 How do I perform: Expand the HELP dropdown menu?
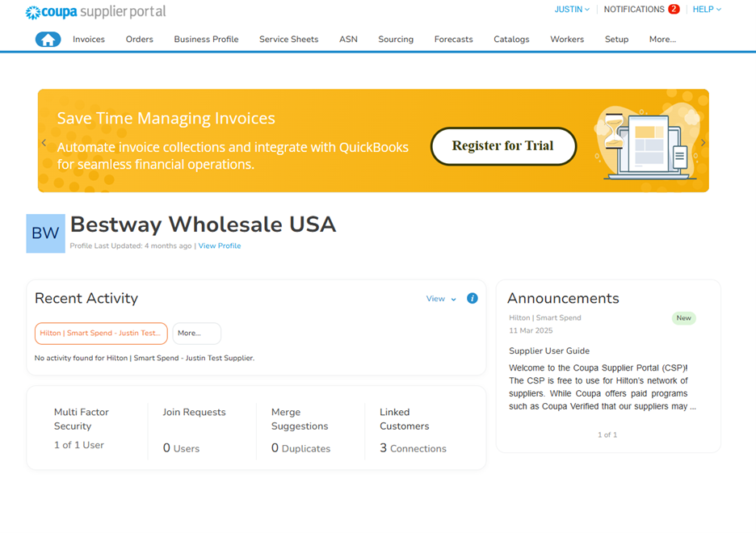[707, 10]
